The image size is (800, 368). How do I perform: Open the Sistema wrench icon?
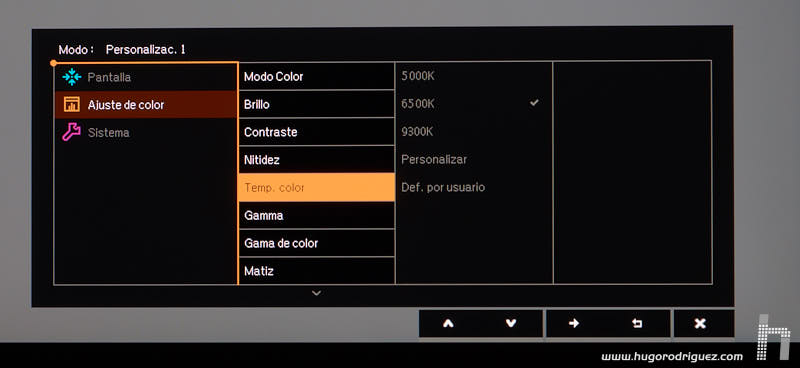click(72, 132)
